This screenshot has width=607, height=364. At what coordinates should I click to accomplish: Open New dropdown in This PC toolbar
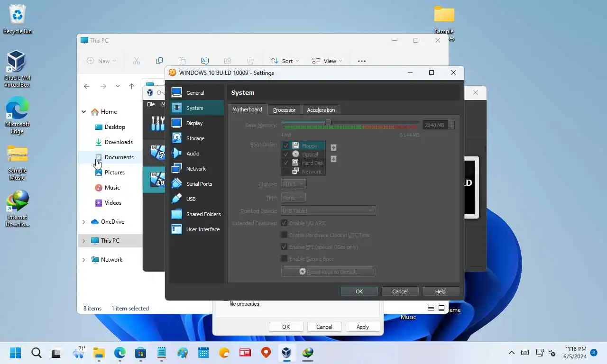pyautogui.click(x=101, y=61)
